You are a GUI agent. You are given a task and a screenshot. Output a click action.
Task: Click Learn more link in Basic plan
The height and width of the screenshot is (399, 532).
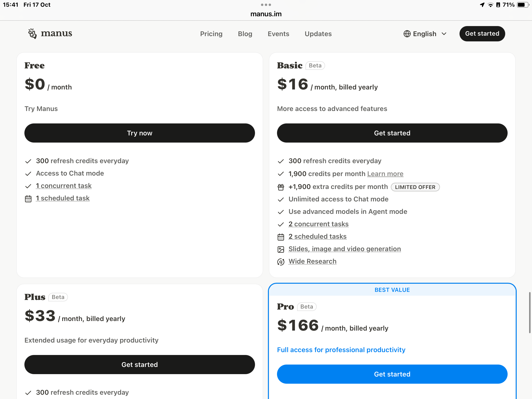pos(385,174)
